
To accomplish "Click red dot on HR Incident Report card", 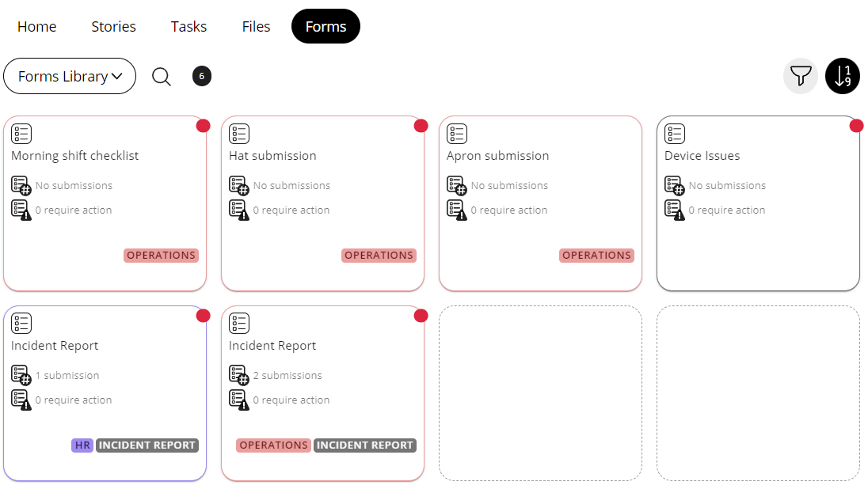I will tap(204, 315).
